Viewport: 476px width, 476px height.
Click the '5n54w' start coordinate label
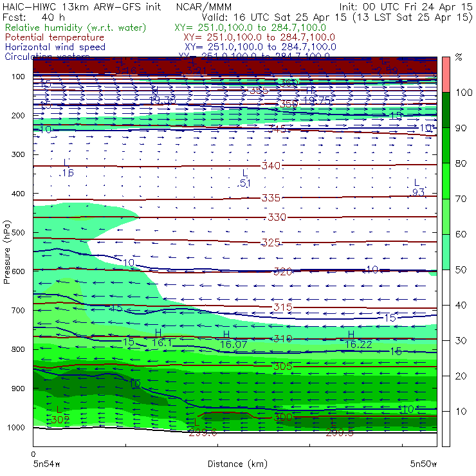(x=47, y=464)
